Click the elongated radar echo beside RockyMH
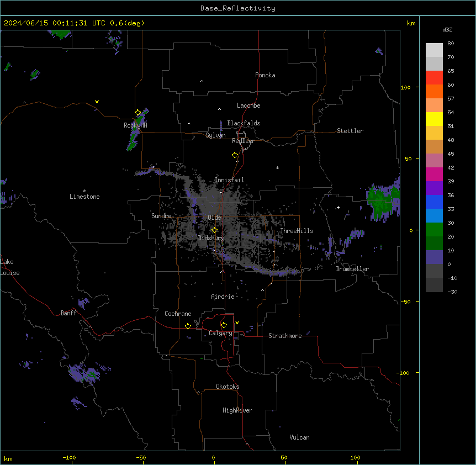This screenshot has height=465, width=476. coord(136,129)
